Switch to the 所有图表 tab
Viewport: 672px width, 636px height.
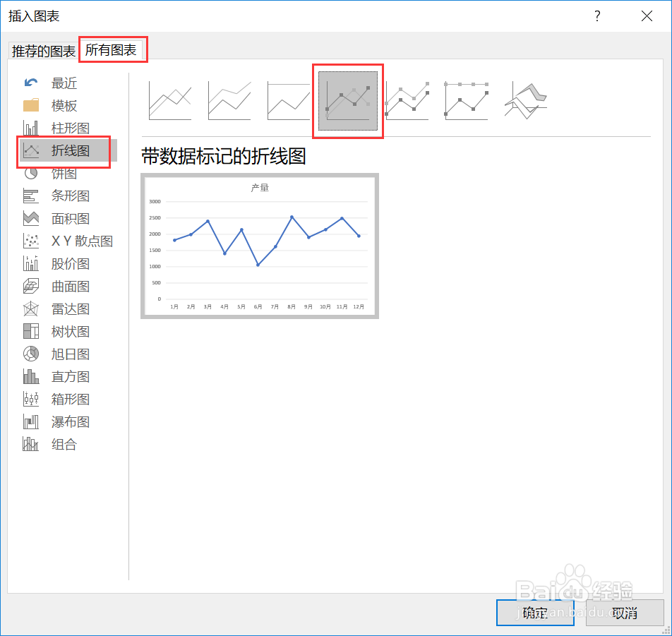[111, 49]
